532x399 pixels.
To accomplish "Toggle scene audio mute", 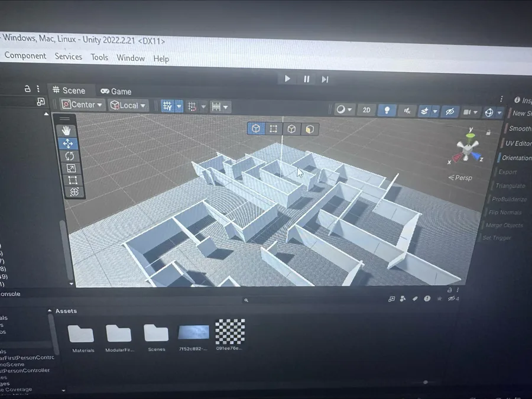I will 407,111.
